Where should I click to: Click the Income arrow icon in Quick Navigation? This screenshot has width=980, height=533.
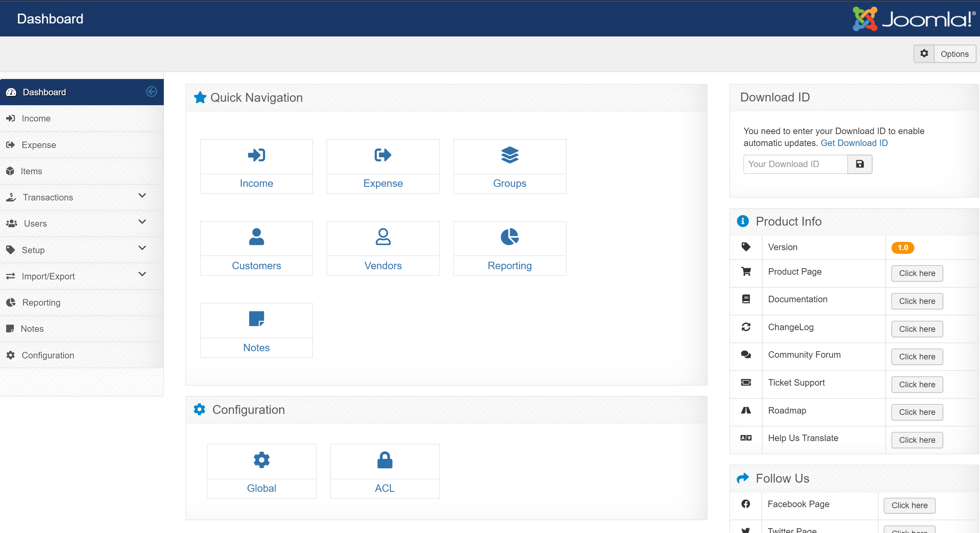[x=256, y=155]
